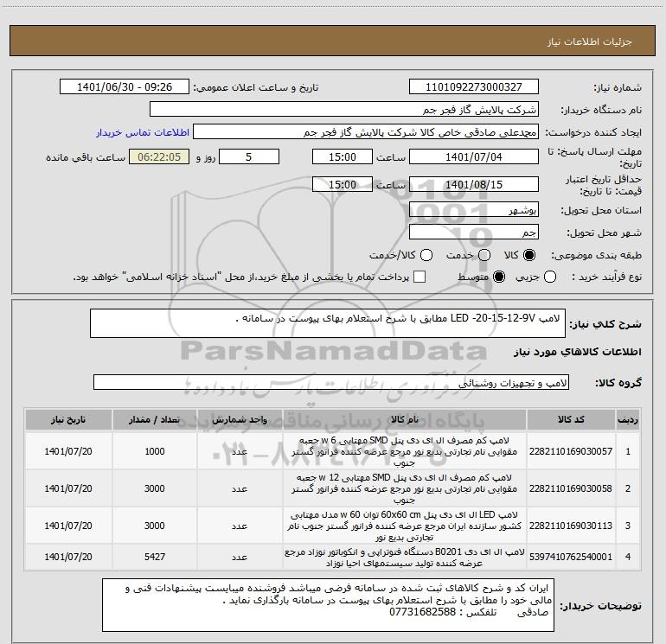Click the 60x60 cm LED panel item name

pos(405,526)
